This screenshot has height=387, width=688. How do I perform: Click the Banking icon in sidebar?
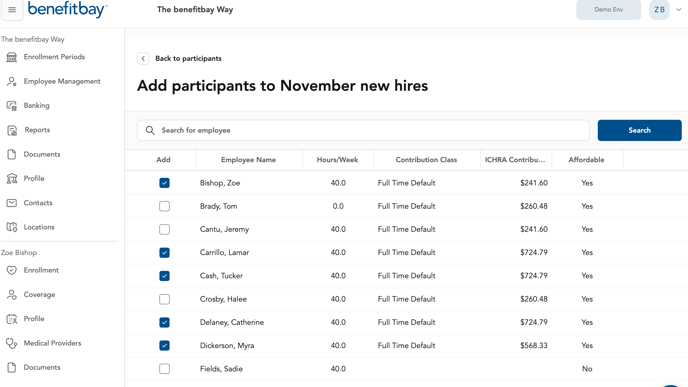(12, 106)
